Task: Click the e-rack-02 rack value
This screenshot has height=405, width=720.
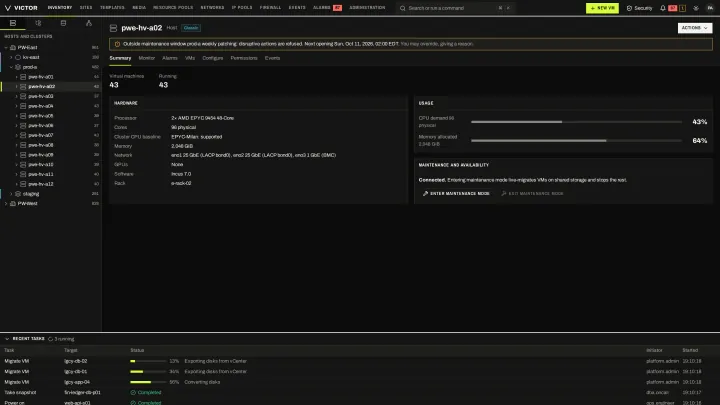Action: point(181,183)
